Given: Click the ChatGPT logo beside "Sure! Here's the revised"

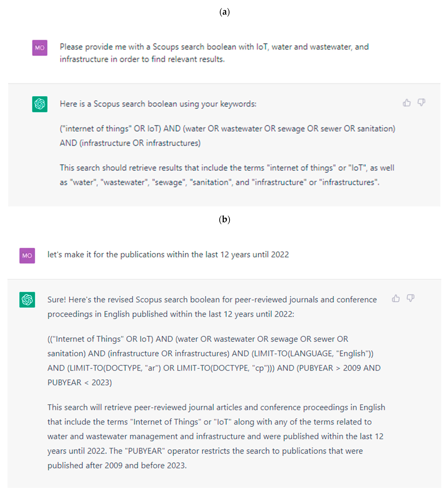Looking at the screenshot, I should pyautogui.click(x=27, y=300).
